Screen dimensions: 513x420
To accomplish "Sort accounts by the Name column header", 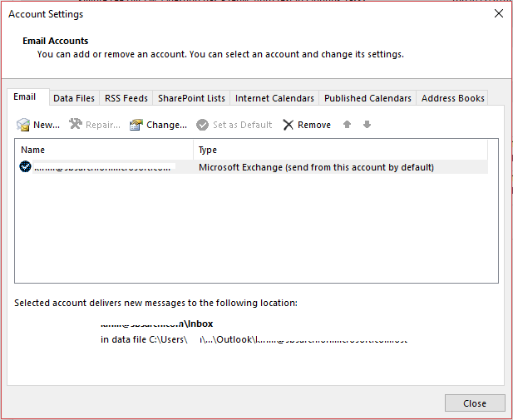I will pyautogui.click(x=104, y=150).
